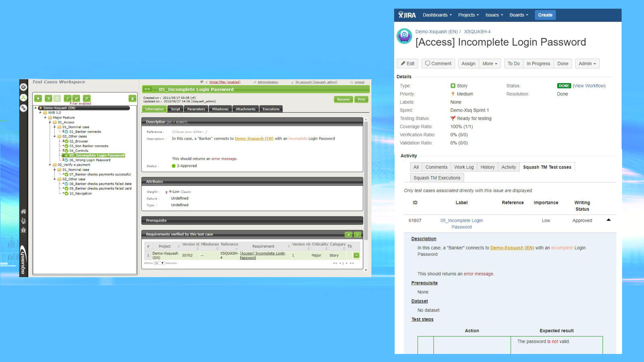Viewport: 644px width, 362px height.
Task: Click the green minus in Requirements verified header
Action: point(357,234)
